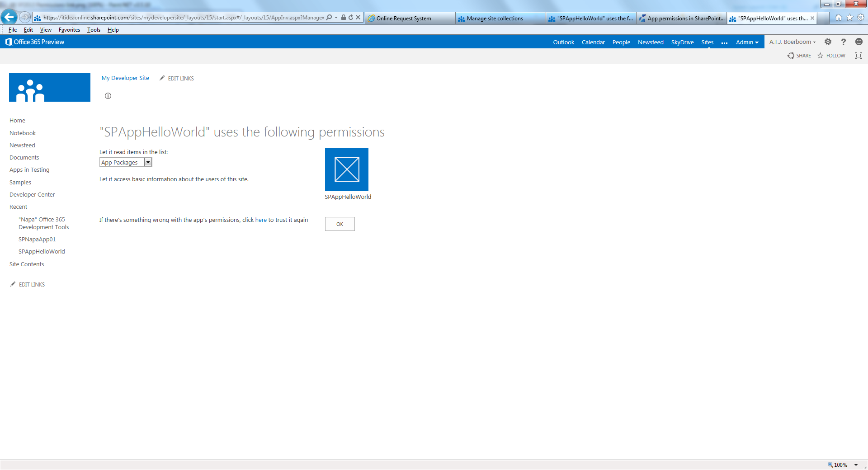Click the browser Forward arrow button
This screenshot has height=470, width=868.
(x=25, y=17)
